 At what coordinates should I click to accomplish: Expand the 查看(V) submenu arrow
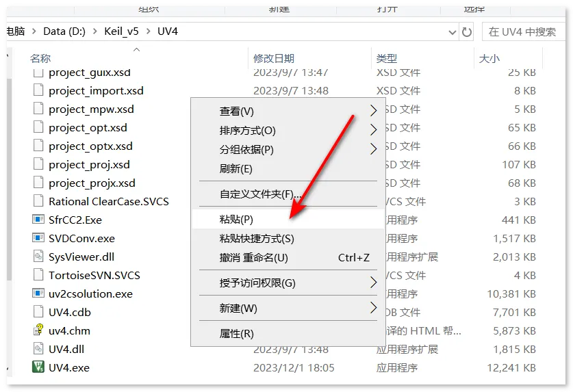click(373, 111)
